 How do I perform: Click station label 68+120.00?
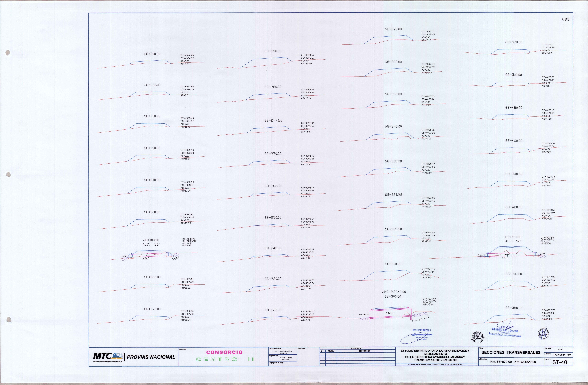coord(152,212)
